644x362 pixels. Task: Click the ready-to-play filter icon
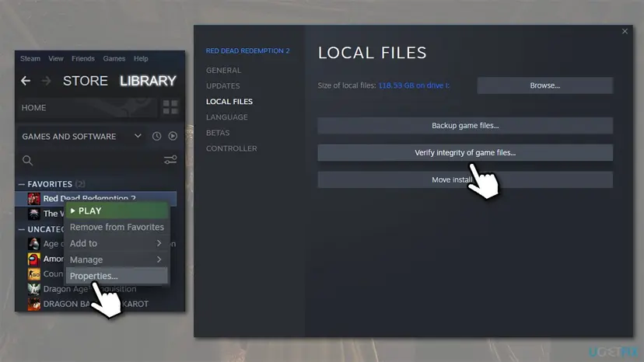tap(173, 136)
